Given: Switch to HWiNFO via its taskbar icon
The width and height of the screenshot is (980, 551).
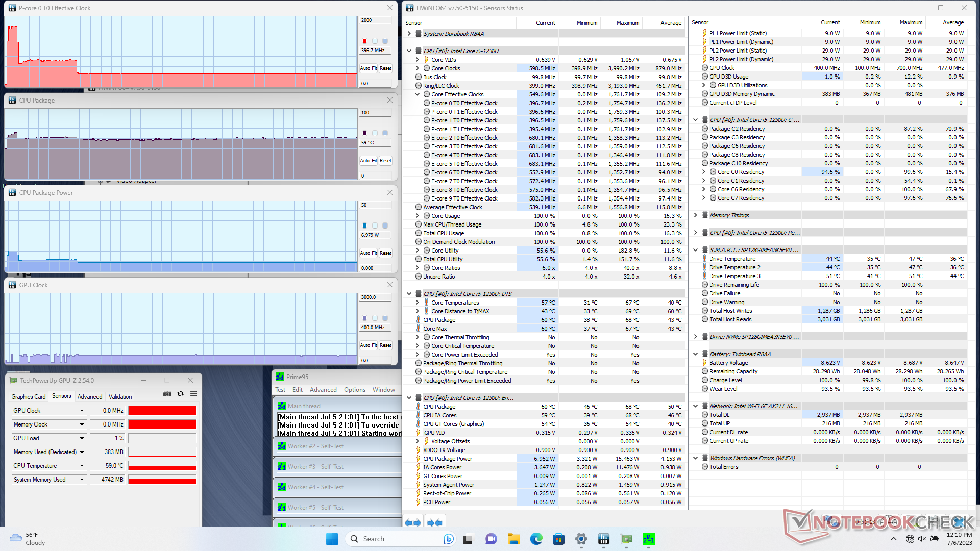Looking at the screenshot, I should [603, 539].
